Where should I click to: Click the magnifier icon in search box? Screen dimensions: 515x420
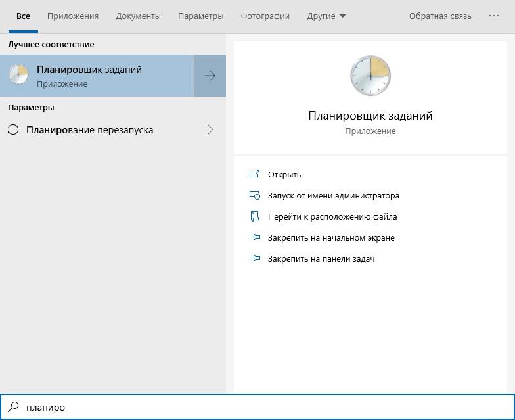coord(13,407)
